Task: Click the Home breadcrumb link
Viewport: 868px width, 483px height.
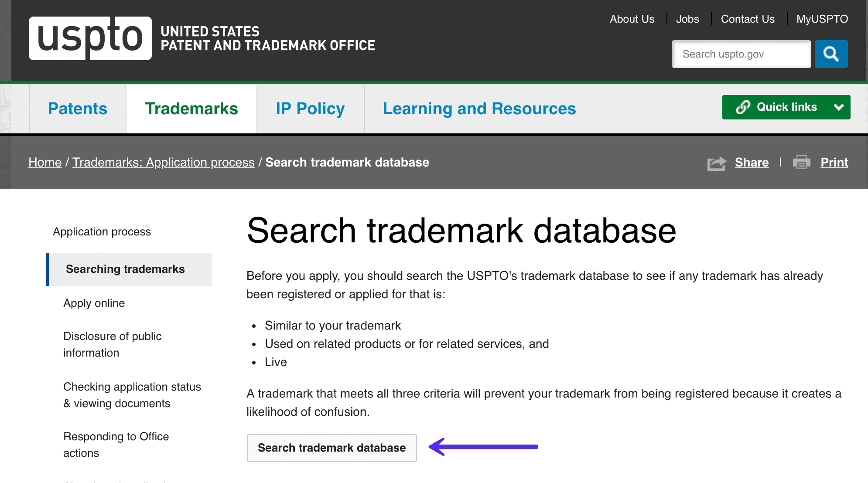Action: point(45,163)
